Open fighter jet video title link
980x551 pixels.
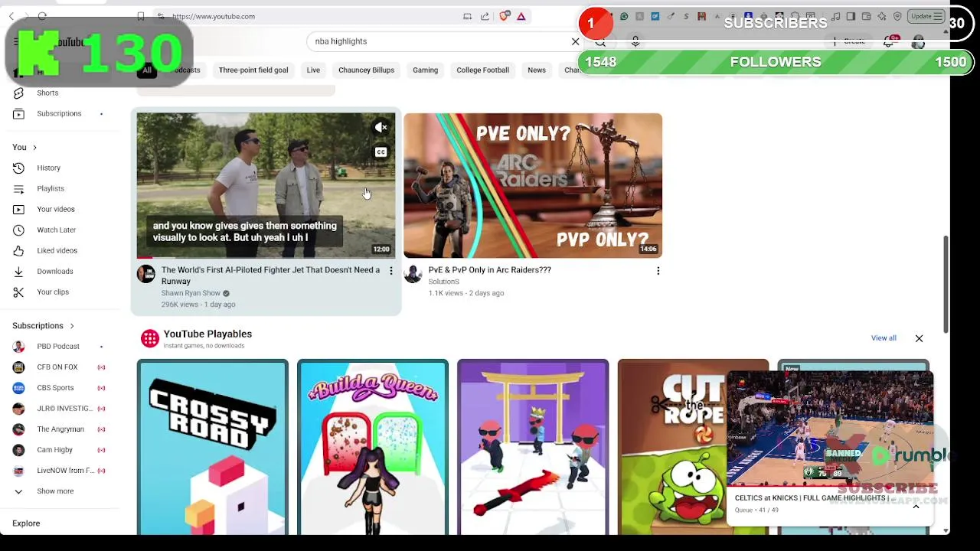pyautogui.click(x=270, y=275)
